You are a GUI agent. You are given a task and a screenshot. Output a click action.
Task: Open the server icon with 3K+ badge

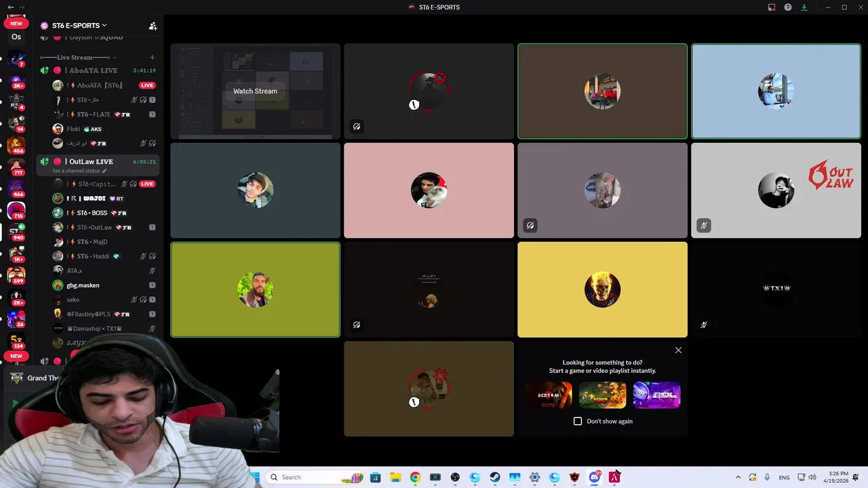(x=16, y=81)
